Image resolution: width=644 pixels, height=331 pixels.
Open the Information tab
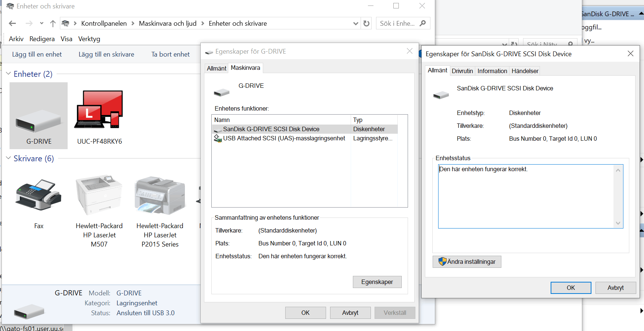pyautogui.click(x=492, y=71)
